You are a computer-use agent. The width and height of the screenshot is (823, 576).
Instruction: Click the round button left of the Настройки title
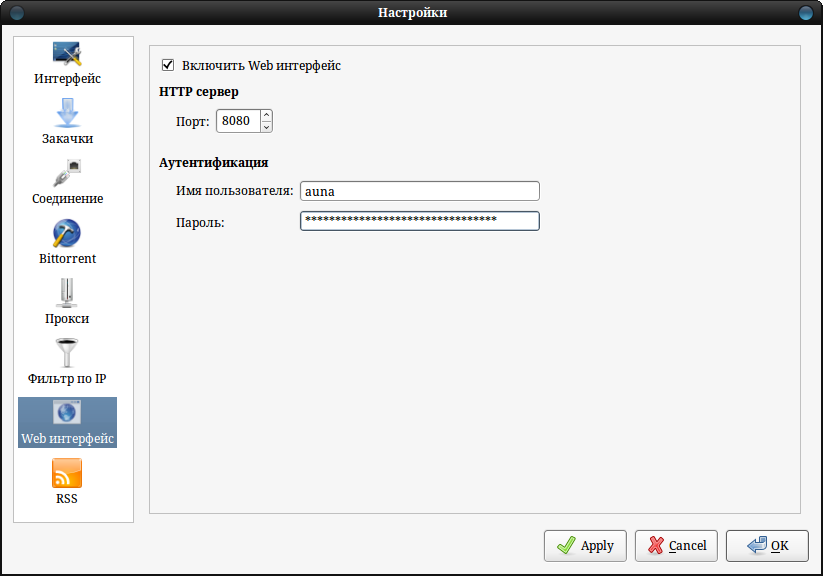17,13
